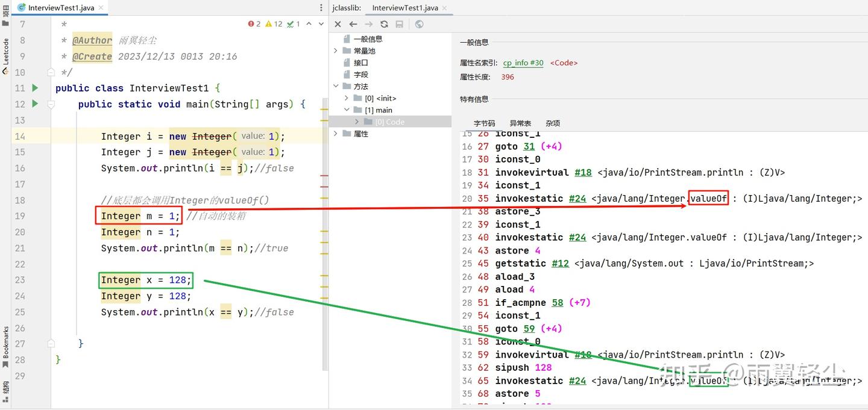The width and height of the screenshot is (868, 410).
Task: Click the 属性长度 value 396
Action: coord(508,77)
